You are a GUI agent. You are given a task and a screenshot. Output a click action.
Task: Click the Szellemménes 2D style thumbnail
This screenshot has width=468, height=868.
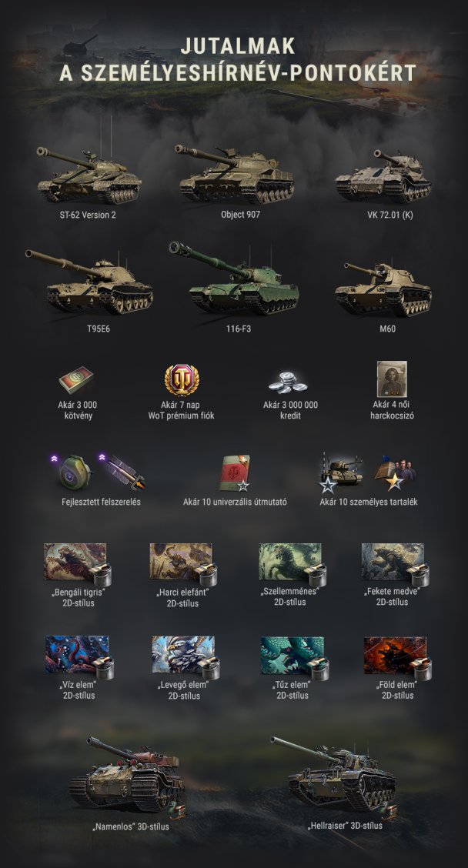click(x=292, y=565)
